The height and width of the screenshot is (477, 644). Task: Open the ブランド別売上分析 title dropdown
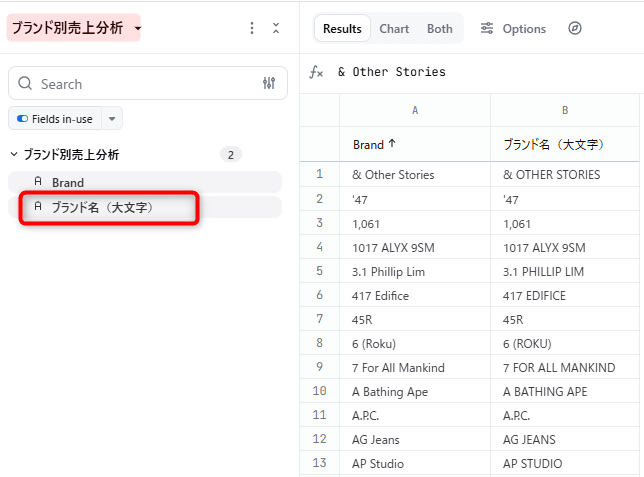pos(138,28)
